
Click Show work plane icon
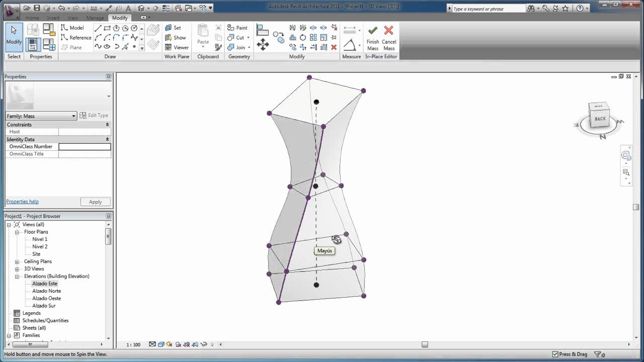175,38
